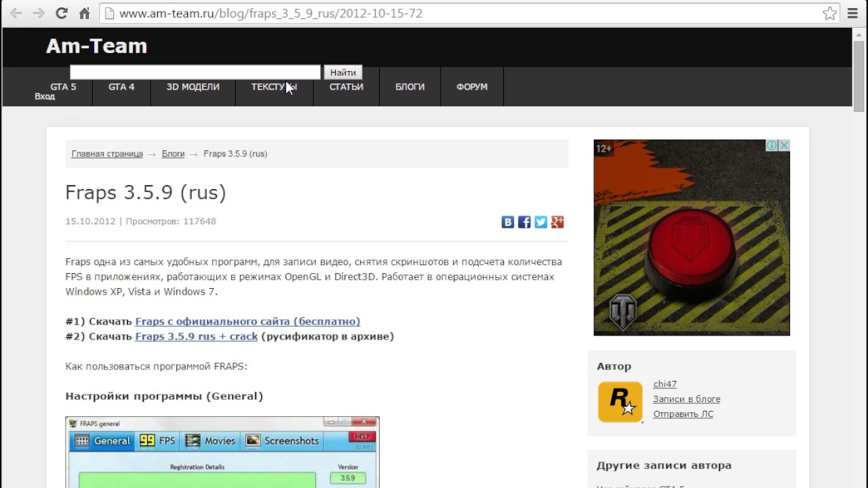The image size is (868, 488).
Task: Open the СТАТЬИ menu item
Action: tap(347, 87)
